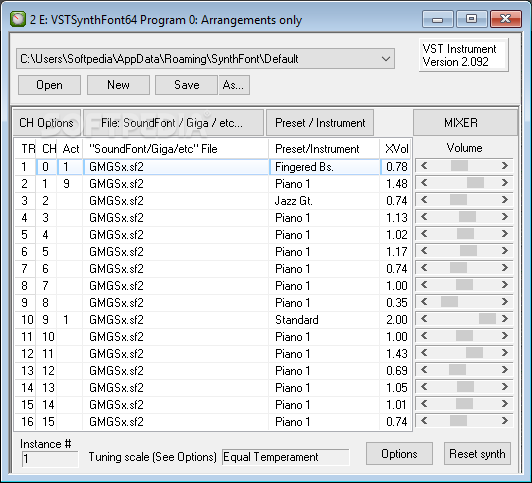Click File: SoundFont / Giga / etc... button

(x=173, y=123)
